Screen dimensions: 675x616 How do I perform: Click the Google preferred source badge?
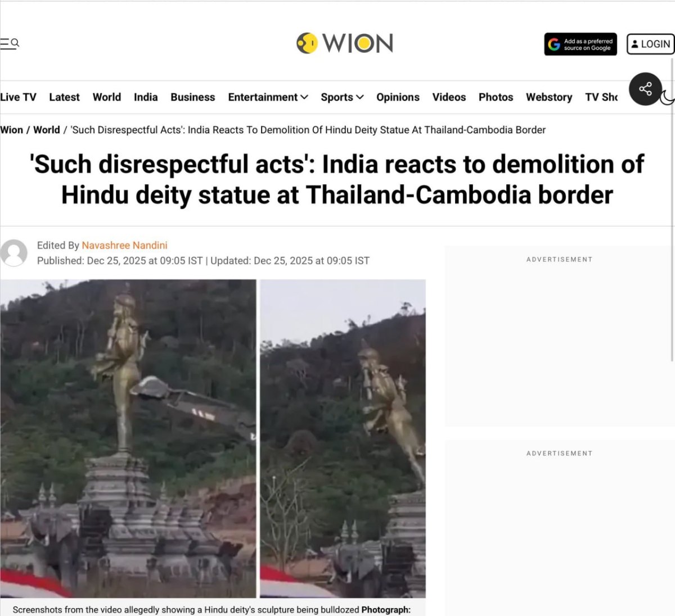[580, 44]
